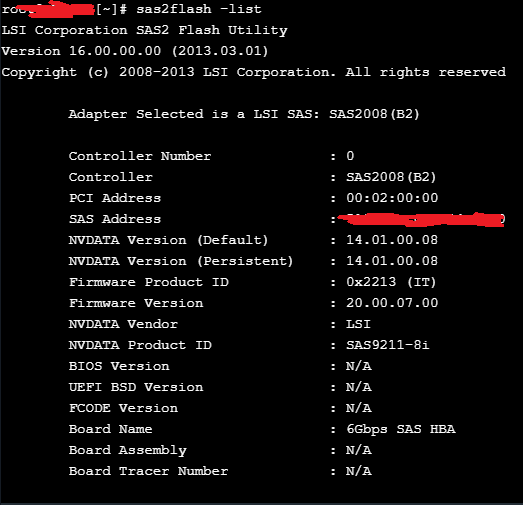Click the sas2flash -list command text
The height and width of the screenshot is (505, 523).
(x=199, y=9)
